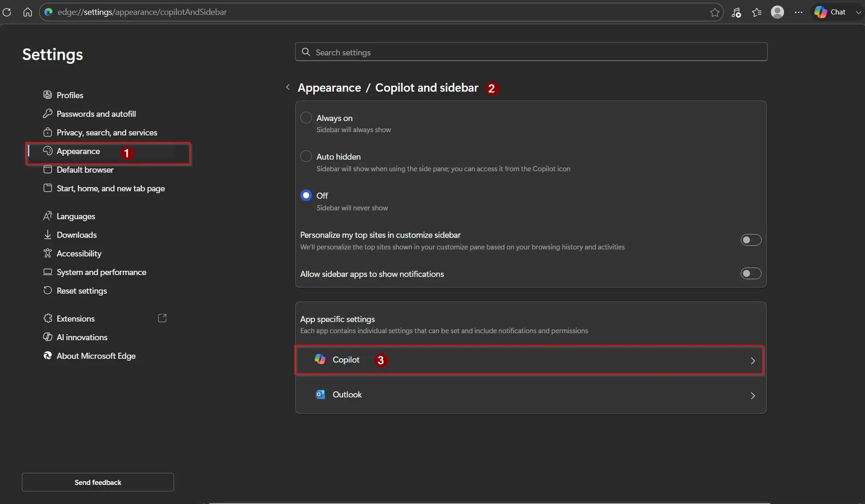This screenshot has height=504, width=865.
Task: Click the Send feedback button
Action: [98, 482]
